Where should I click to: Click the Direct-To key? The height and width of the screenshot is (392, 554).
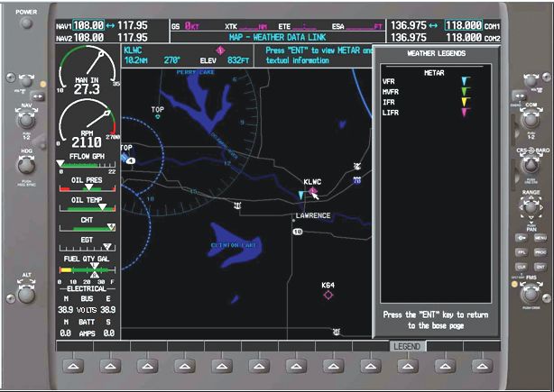coord(521,238)
